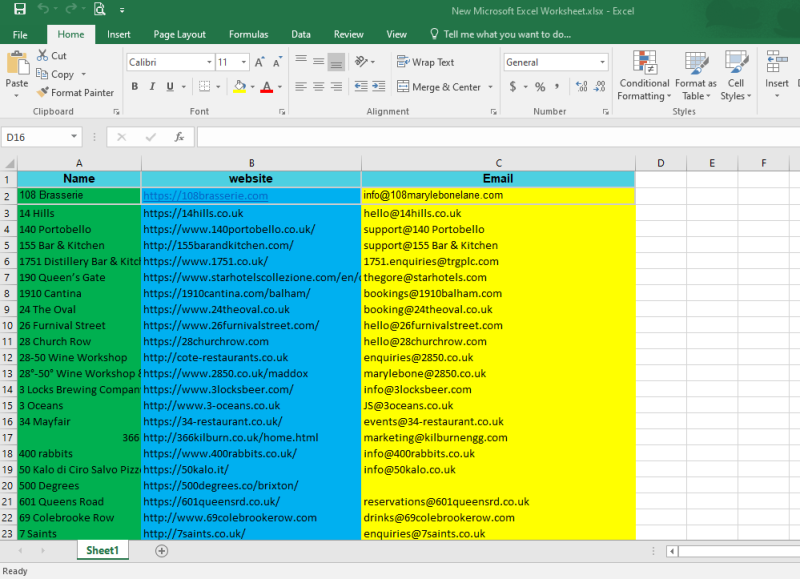Customize Quick Access Toolbar dropdown
The image size is (800, 579).
pos(122,10)
